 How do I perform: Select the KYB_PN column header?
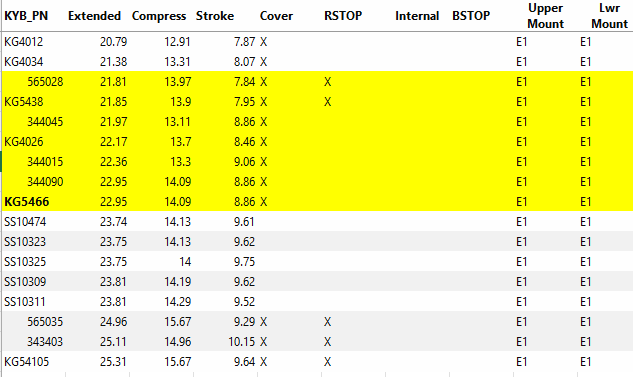(26, 16)
